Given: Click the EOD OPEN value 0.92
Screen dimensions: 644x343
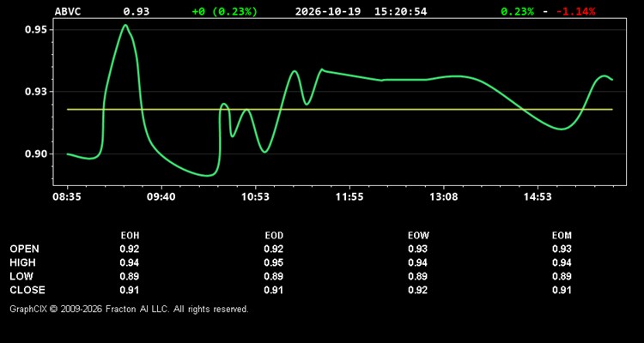Looking at the screenshot, I should click(x=274, y=249).
